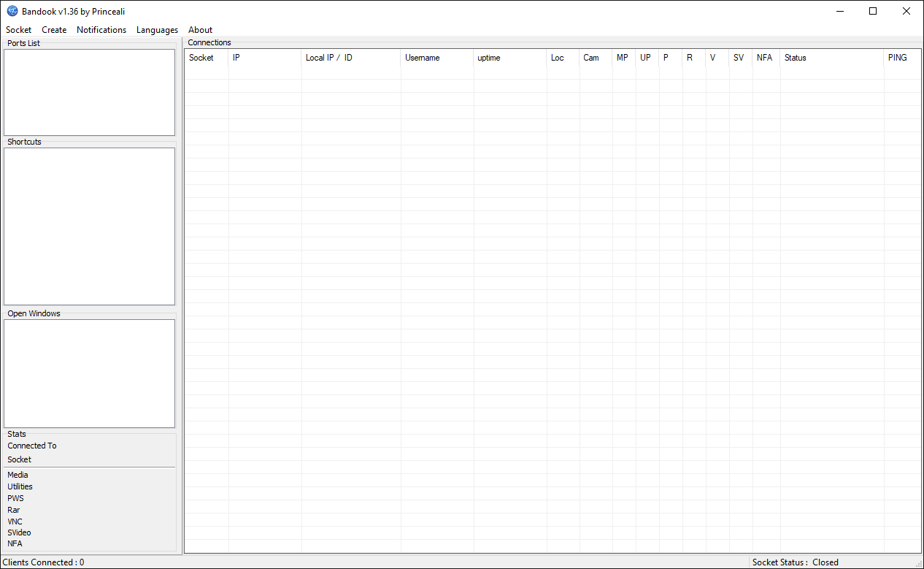Select the VNC entry in Stats panel

pos(15,522)
